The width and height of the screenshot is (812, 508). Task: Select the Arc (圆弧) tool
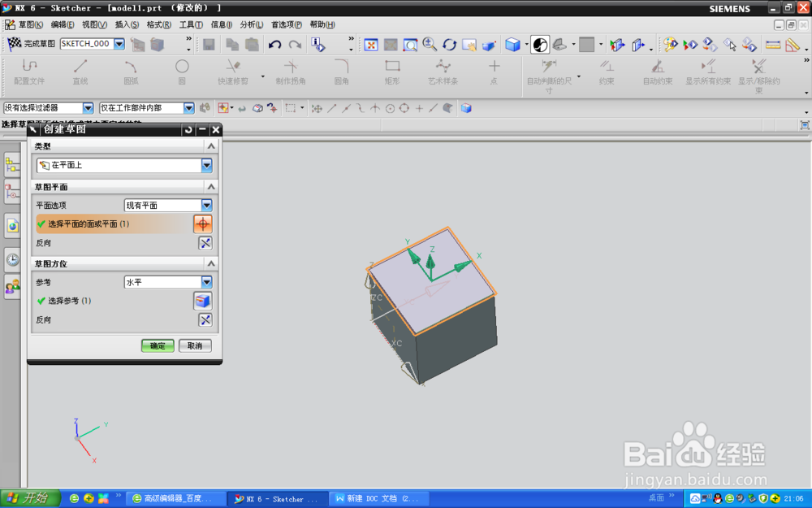coord(131,72)
